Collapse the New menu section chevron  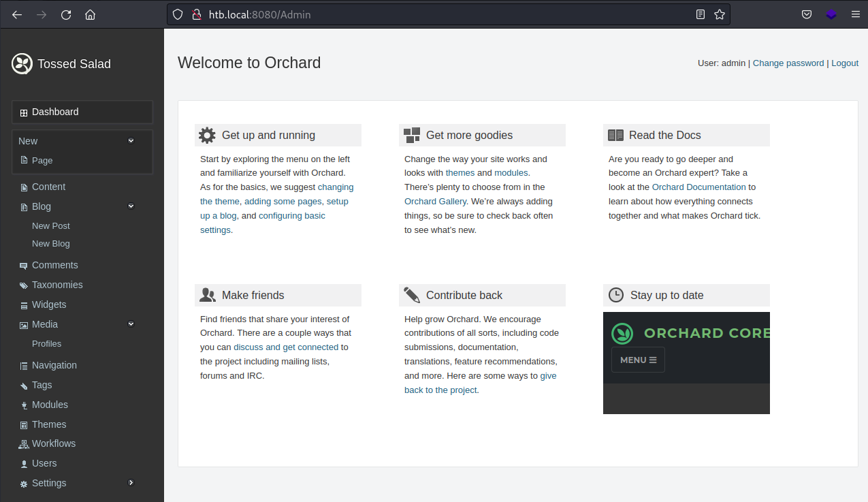click(131, 141)
